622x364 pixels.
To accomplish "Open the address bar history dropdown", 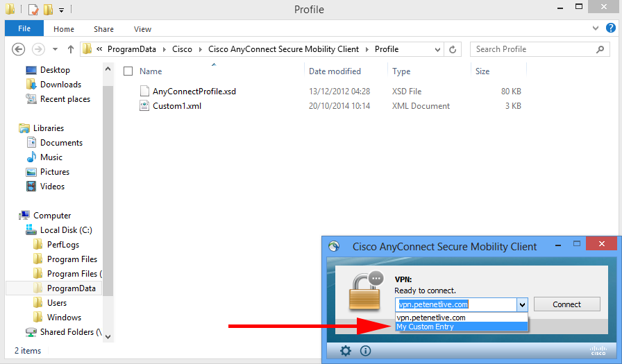I will [437, 49].
